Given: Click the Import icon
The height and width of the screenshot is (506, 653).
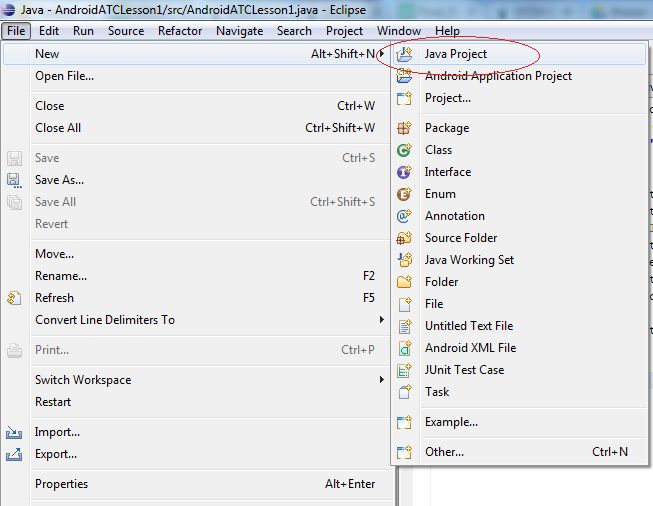Looking at the screenshot, I should 14,432.
